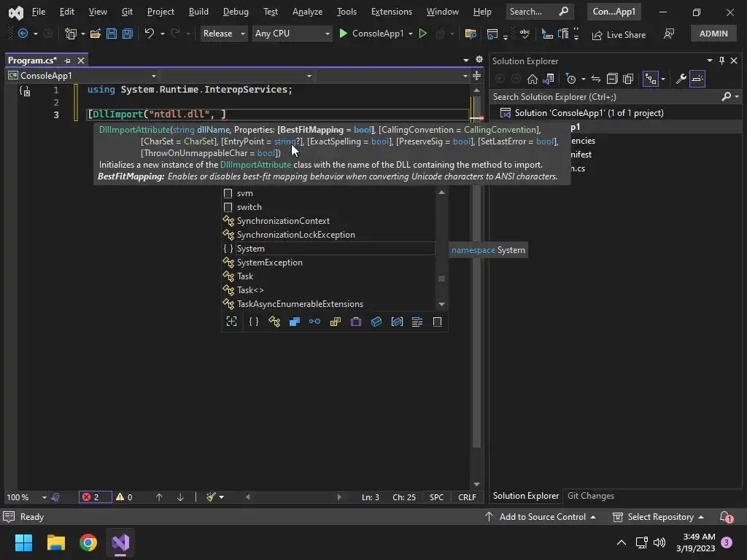Image resolution: width=747 pixels, height=560 pixels.
Task: Click the Live Share button
Action: [619, 34]
